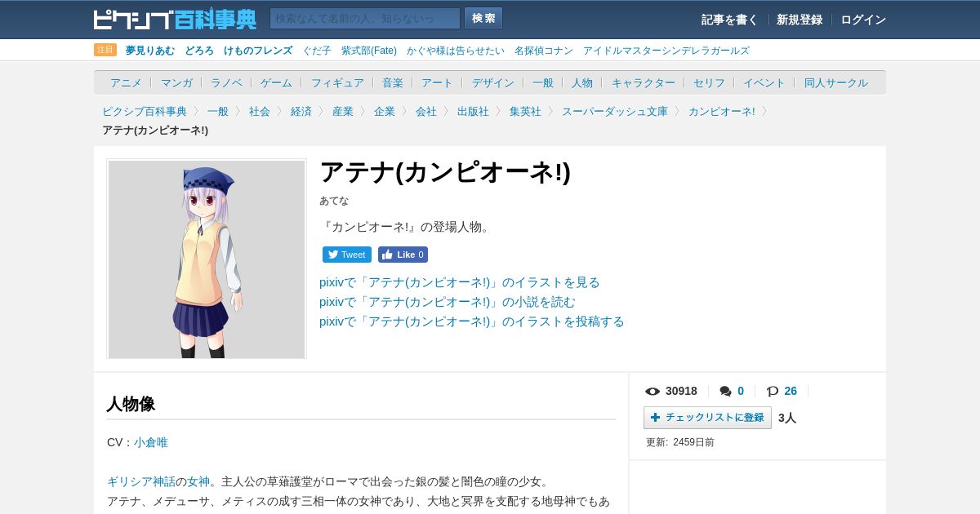Image resolution: width=980 pixels, height=514 pixels.
Task: Select the フィギュア category tab
Action: (x=337, y=82)
